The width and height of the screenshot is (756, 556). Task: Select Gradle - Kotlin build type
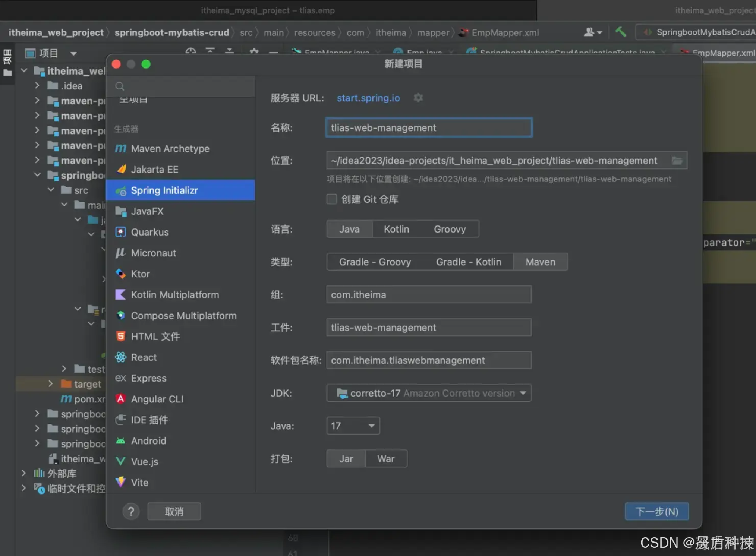(469, 262)
